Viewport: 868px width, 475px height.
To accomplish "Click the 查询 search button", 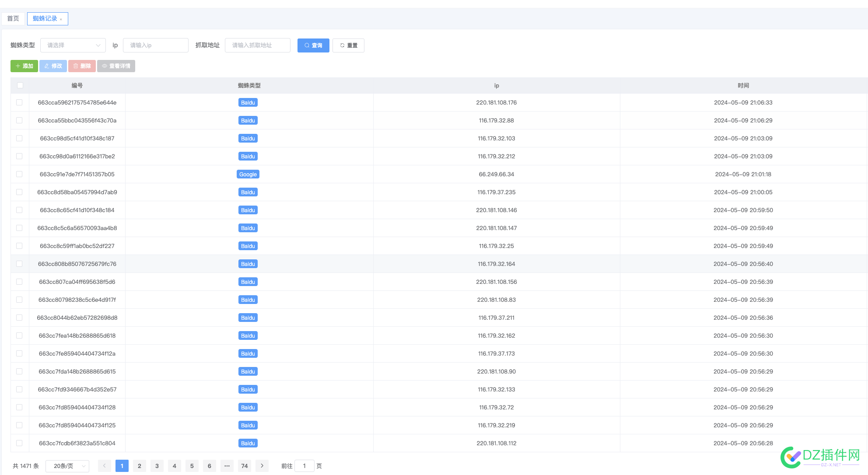I will [x=313, y=45].
